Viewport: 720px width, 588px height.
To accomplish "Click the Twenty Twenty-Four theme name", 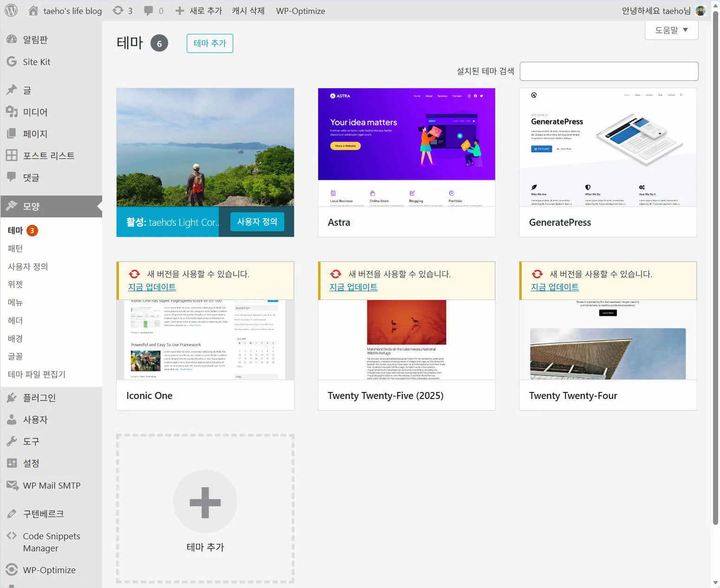I will tap(573, 396).
